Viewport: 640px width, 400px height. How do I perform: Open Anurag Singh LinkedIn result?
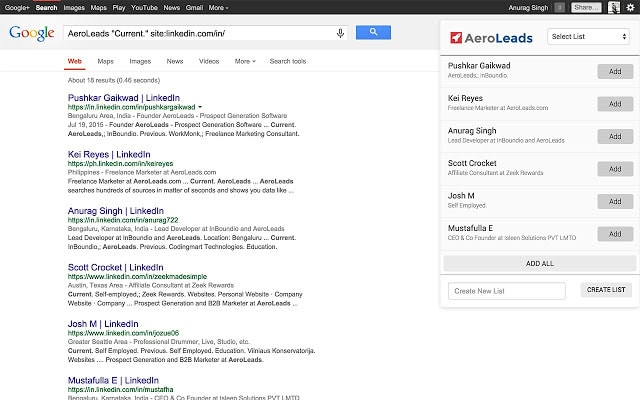click(116, 211)
